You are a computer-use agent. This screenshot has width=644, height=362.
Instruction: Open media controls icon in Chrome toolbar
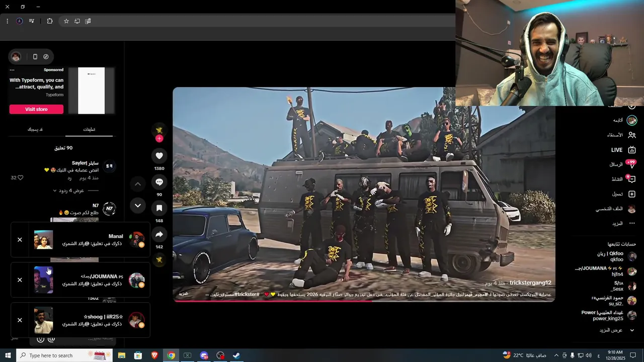tap(32, 21)
